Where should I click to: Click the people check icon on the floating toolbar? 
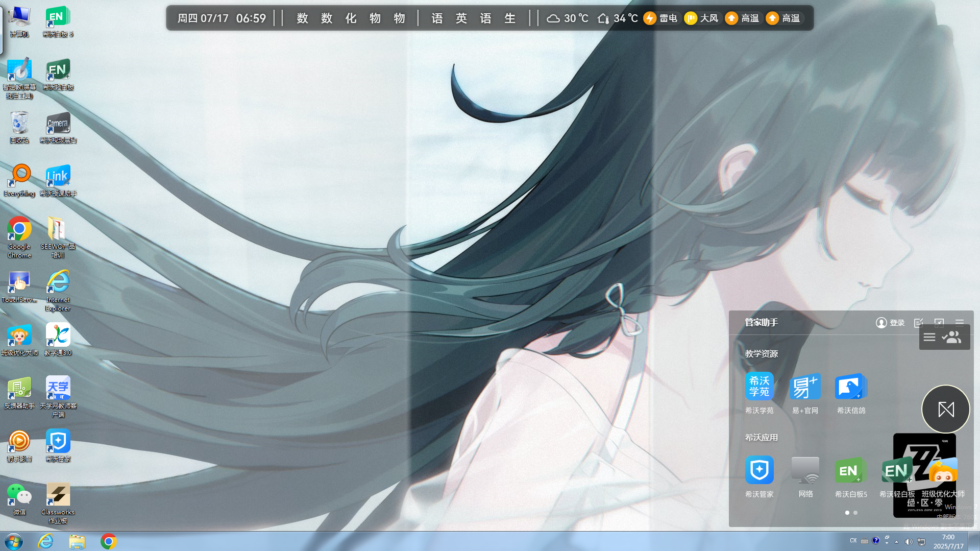[x=952, y=338]
